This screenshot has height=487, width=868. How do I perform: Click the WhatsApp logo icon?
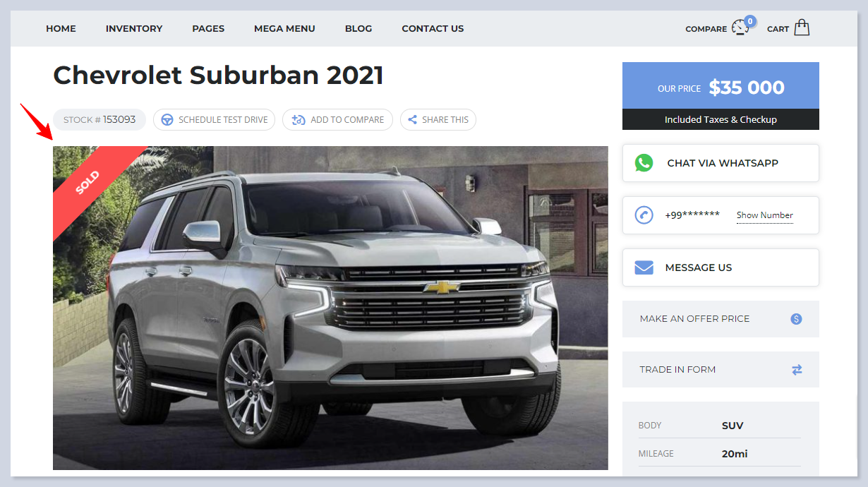644,163
